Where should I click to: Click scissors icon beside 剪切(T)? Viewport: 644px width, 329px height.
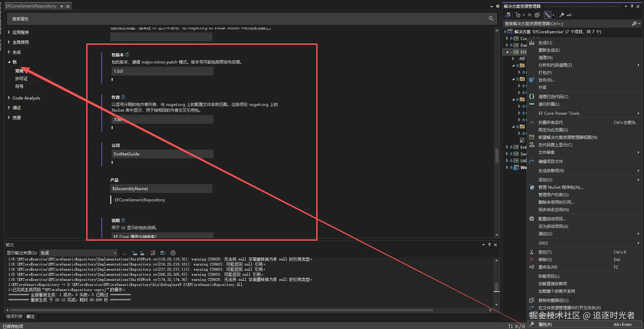[x=532, y=252]
